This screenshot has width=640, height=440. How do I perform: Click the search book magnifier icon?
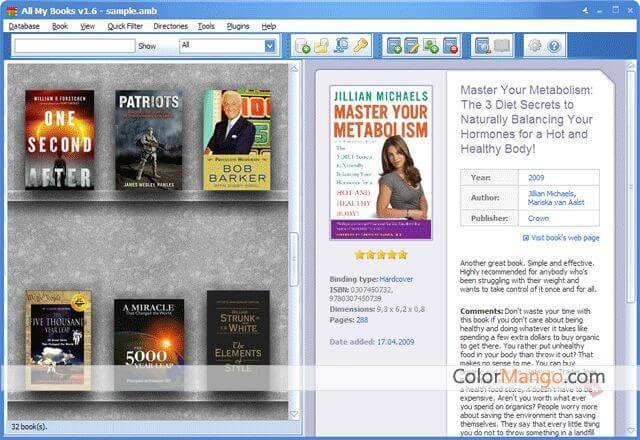tap(482, 46)
